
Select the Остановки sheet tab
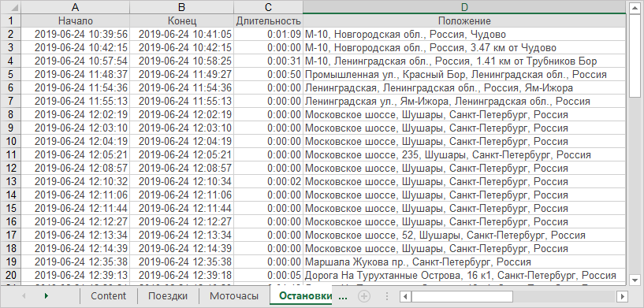[x=304, y=295]
